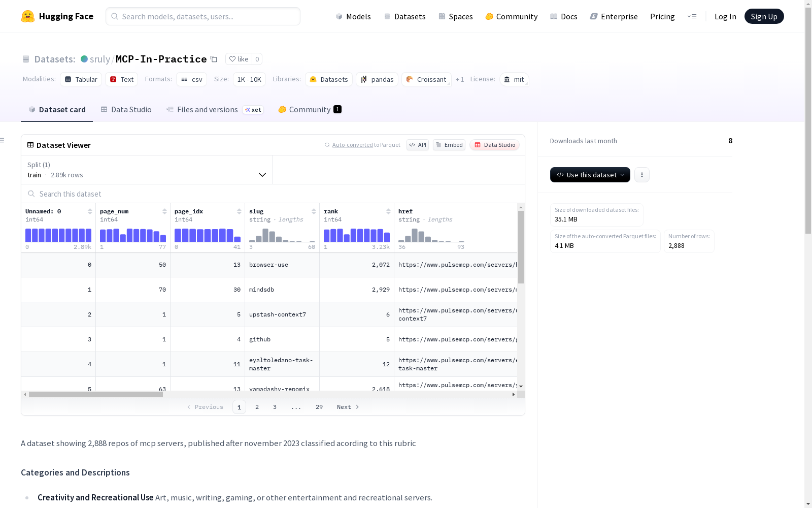This screenshot has width=812, height=508.
Task: Open Docs in the top navigation
Action: click(564, 16)
